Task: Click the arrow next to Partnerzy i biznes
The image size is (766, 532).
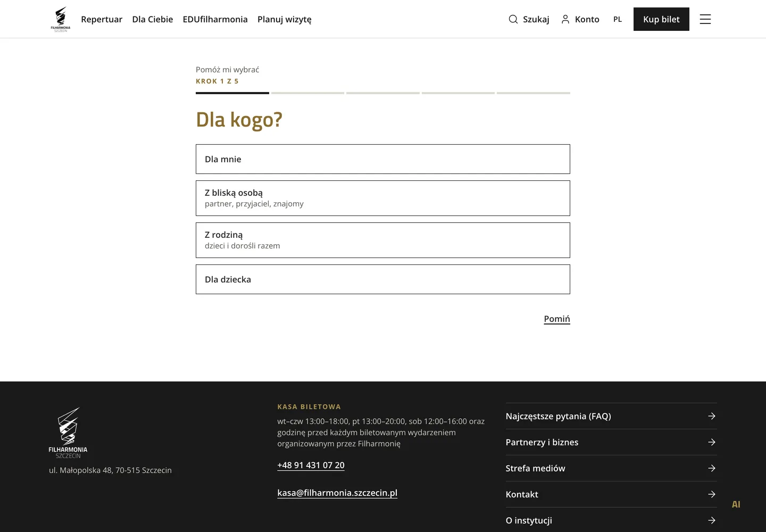Action: click(x=712, y=442)
